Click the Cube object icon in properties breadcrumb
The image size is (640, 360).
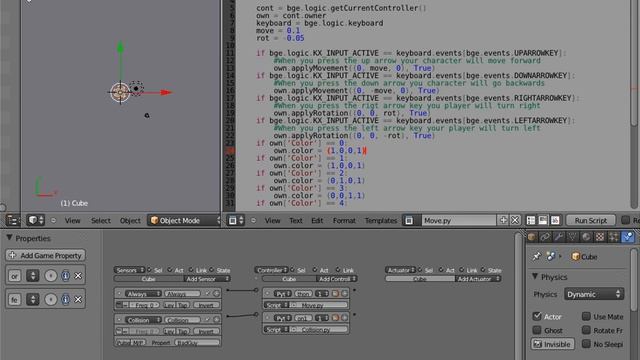coord(576,256)
